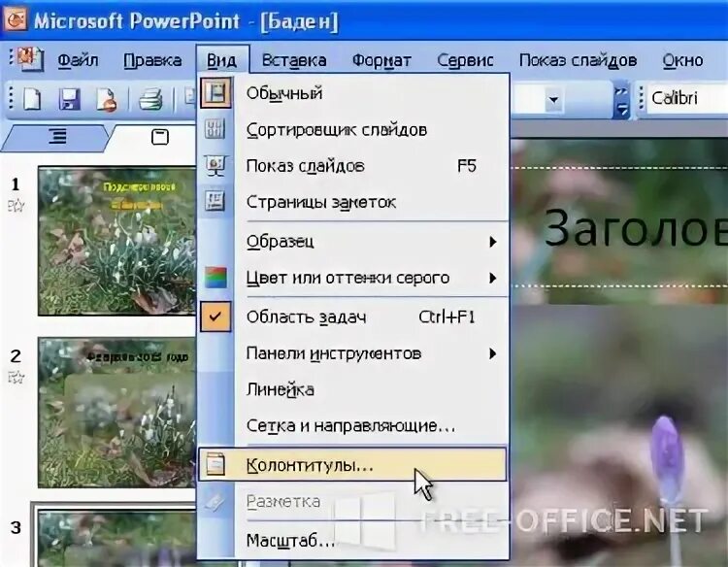Screen dimensions: 728x567
Task: Click the Сортировщик слайдов icon
Action: click(215, 129)
